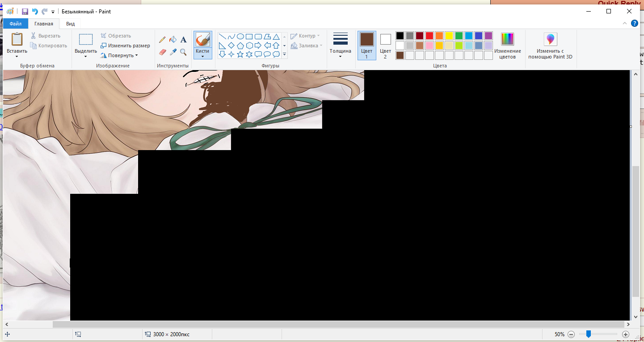Click the vertical scrollbar thumb

pyautogui.click(x=636, y=232)
